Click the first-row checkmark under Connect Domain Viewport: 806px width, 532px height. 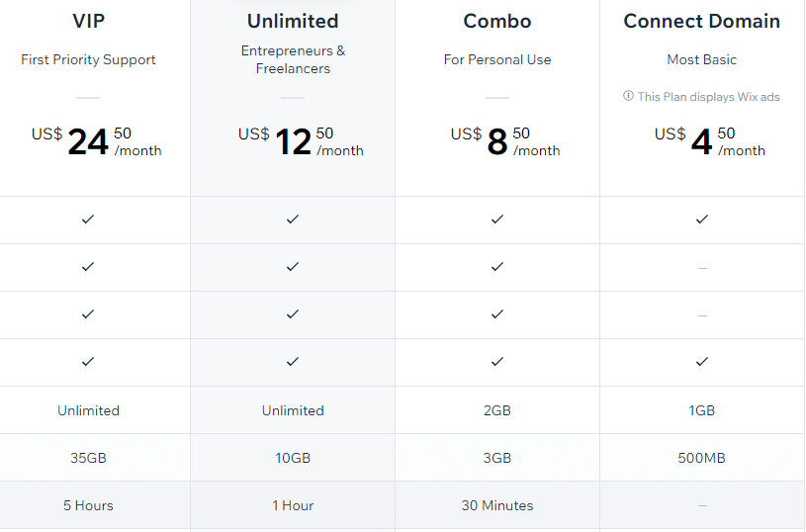[701, 220]
